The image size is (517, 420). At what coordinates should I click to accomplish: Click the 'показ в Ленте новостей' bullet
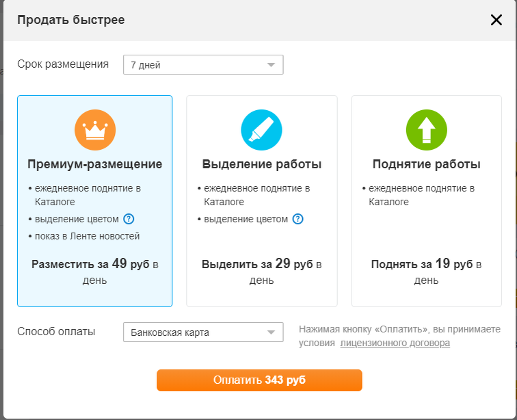(x=87, y=236)
